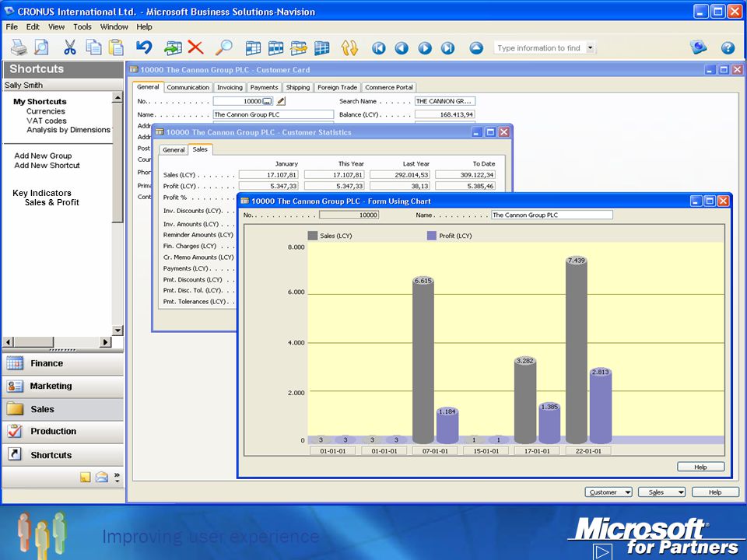
Task: Switch to Communication tab on Customer Card
Action: click(x=188, y=87)
